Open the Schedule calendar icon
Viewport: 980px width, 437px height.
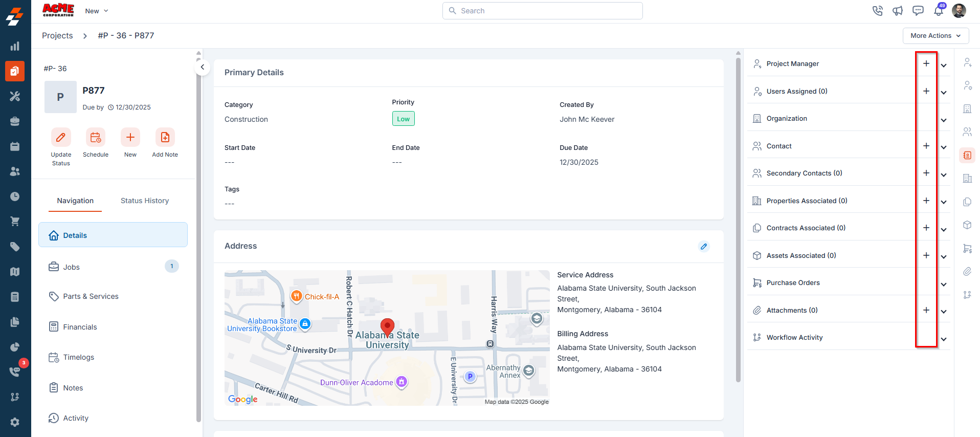[96, 138]
